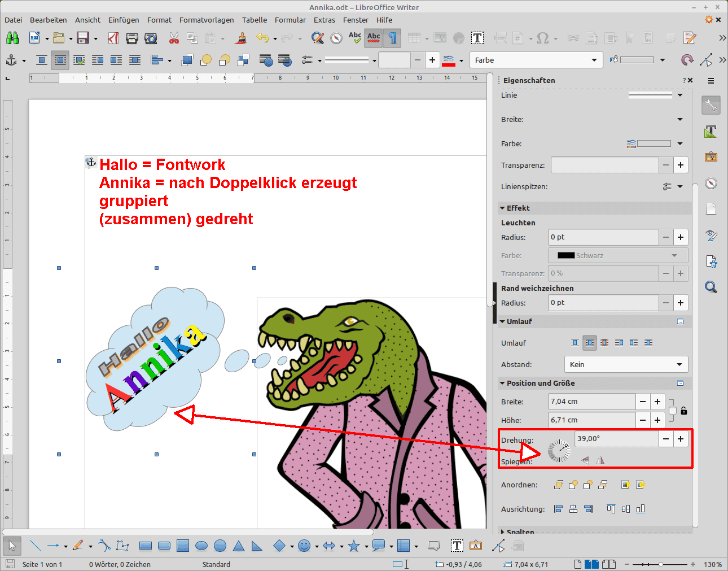Screen dimensions: 728x571
Task: Undo the last action
Action: [x=262, y=38]
